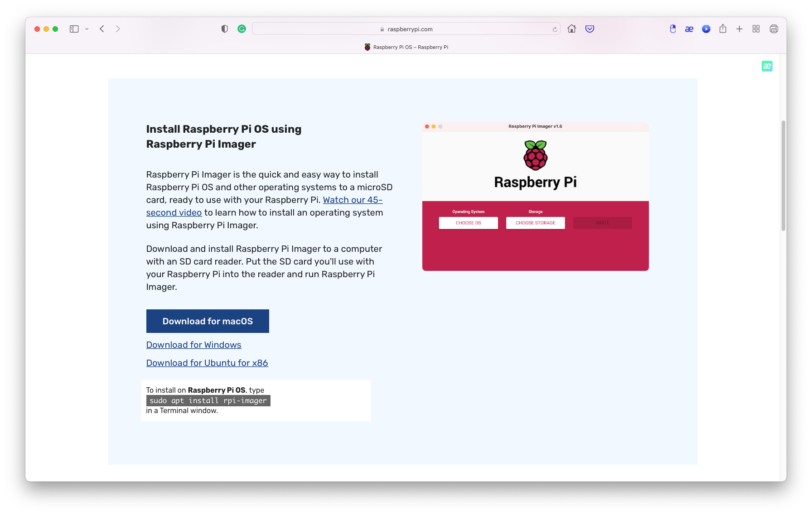Reload the page with the refresh icon

pos(555,29)
